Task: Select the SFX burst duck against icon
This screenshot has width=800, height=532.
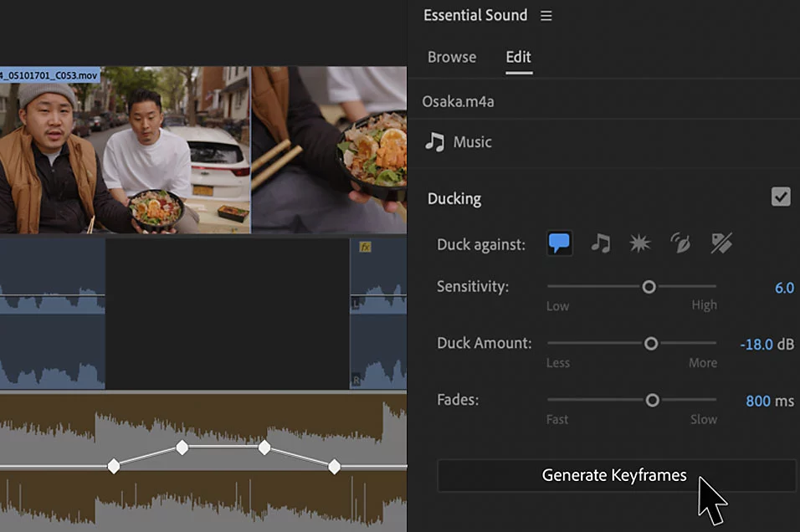Action: coord(639,243)
